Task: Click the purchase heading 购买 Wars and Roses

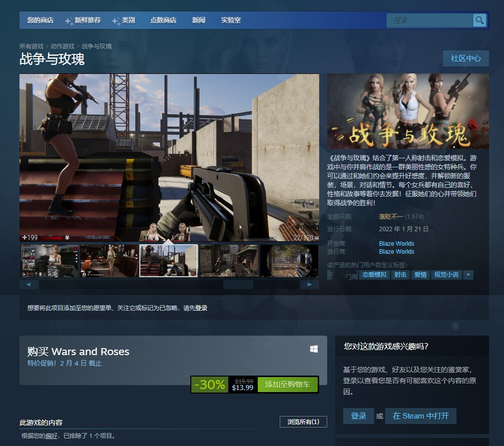Action: coord(78,352)
